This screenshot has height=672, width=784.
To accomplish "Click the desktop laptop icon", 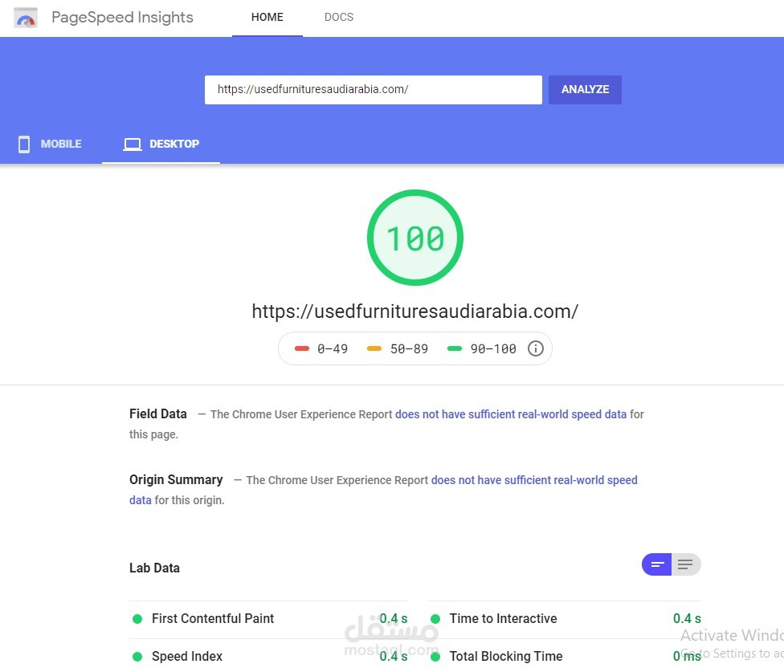I will 133,145.
